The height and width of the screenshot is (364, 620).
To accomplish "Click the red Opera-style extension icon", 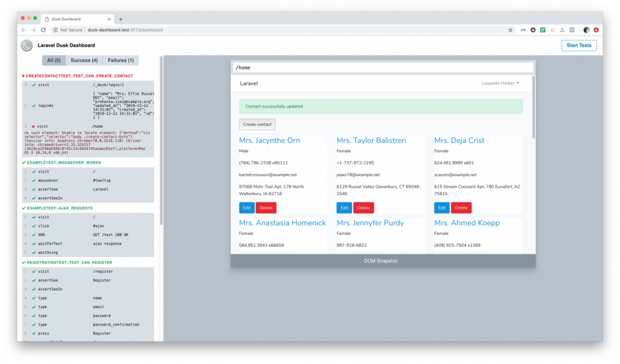I will click(x=596, y=30).
